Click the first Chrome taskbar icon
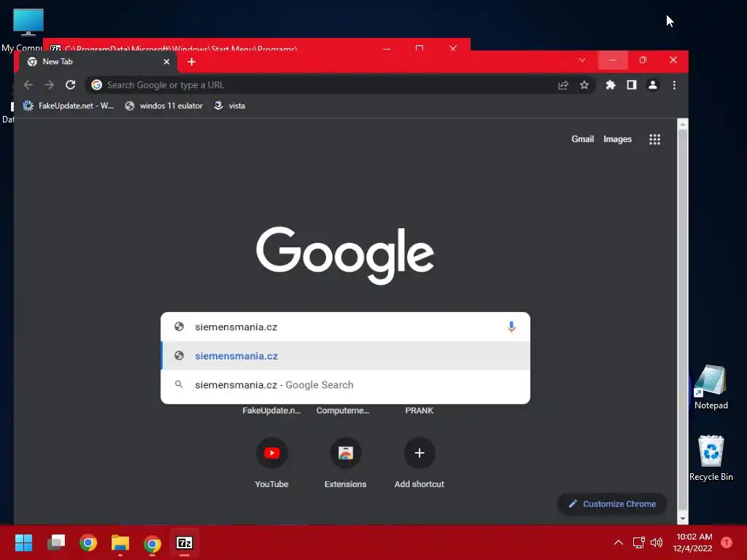 [88, 542]
